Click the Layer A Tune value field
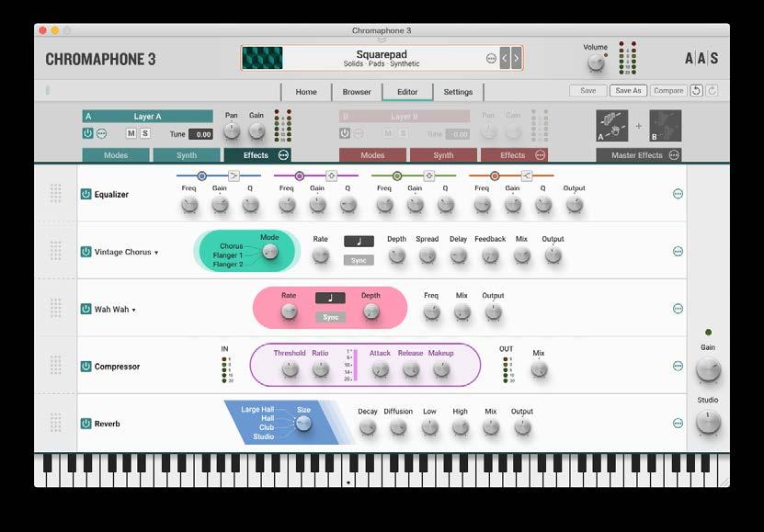Viewport: 764px width, 532px height. [x=200, y=134]
